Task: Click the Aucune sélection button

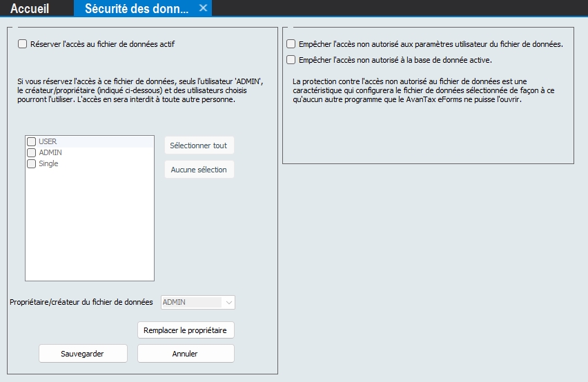Action: tap(199, 170)
